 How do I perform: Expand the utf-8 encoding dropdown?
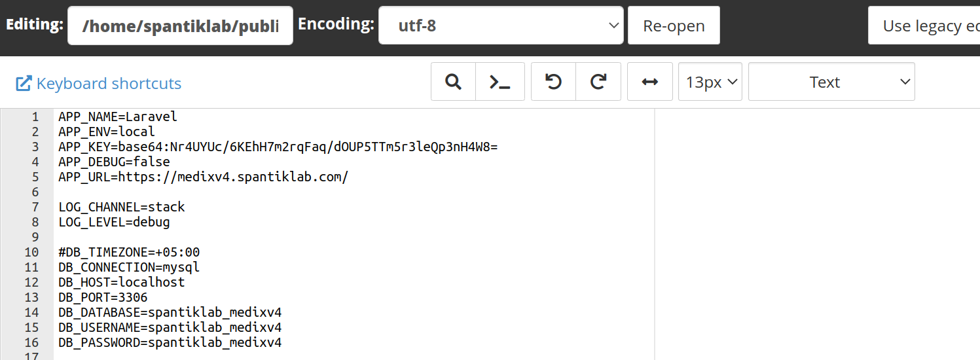(x=501, y=26)
